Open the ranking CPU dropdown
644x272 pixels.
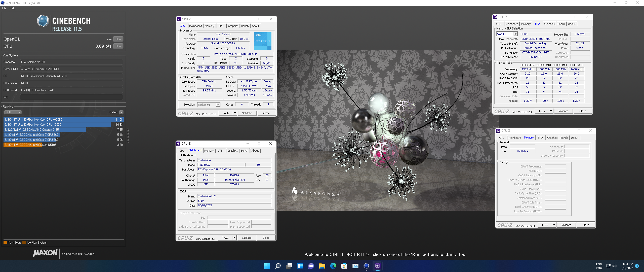click(x=13, y=112)
